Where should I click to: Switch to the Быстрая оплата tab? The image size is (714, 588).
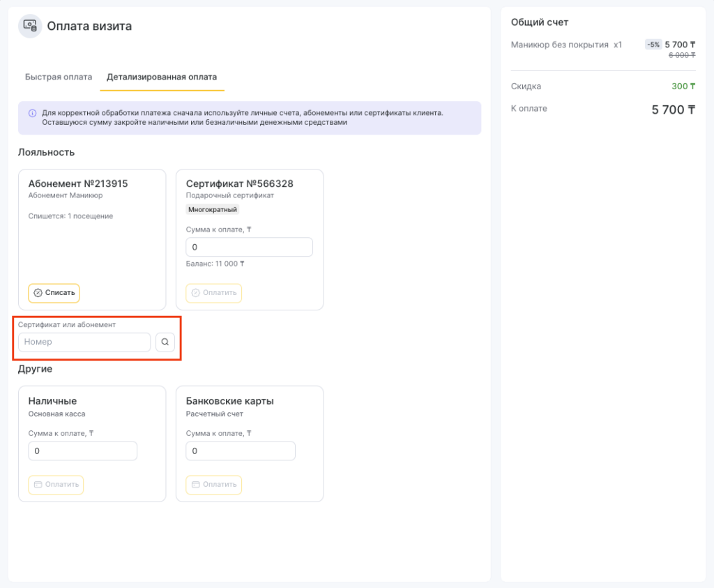click(59, 77)
